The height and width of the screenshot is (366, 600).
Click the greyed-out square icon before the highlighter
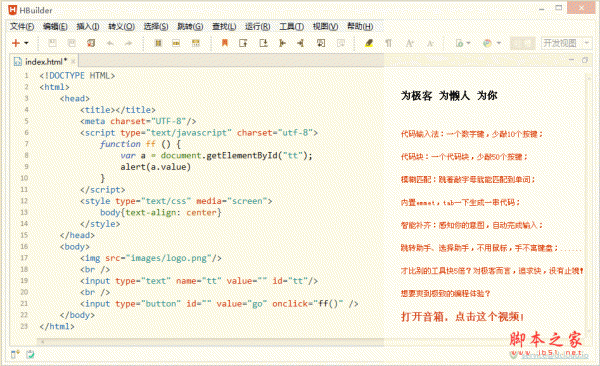(x=341, y=43)
